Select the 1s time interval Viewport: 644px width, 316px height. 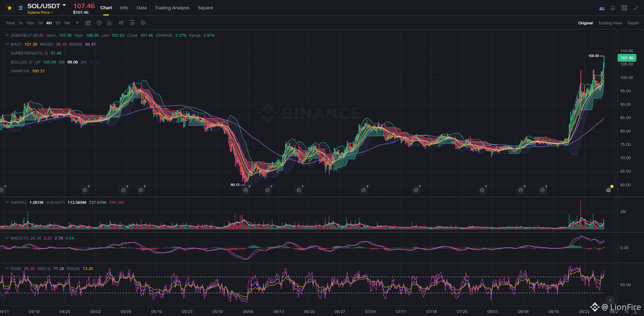(21, 23)
